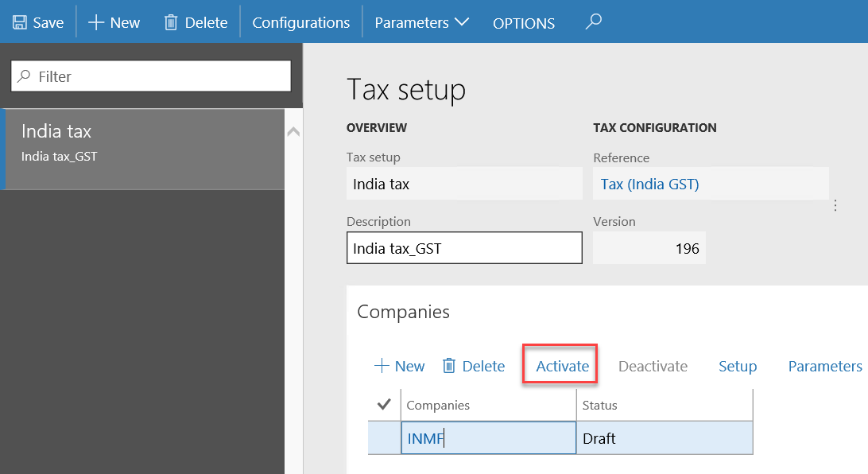Click the Save disk icon
This screenshot has height=474, width=868.
pos(20,23)
